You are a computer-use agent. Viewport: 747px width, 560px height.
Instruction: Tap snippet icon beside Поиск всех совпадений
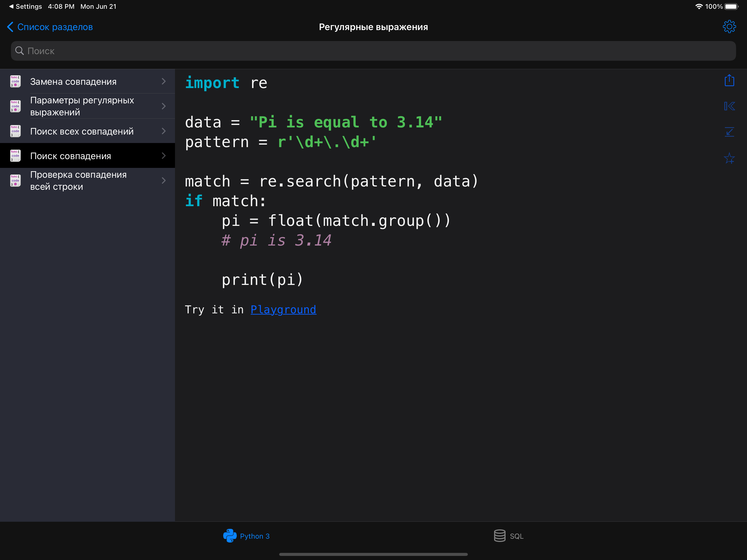point(15,131)
